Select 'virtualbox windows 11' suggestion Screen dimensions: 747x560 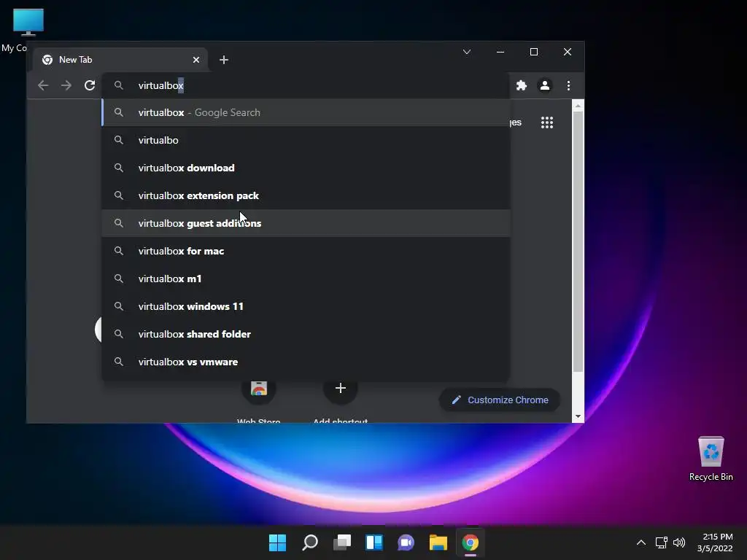tap(306, 306)
